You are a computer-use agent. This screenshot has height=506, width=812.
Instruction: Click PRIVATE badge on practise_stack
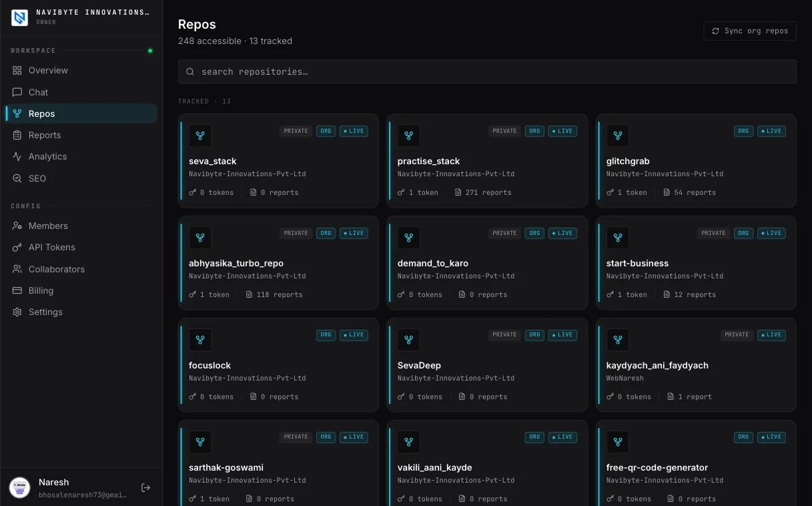504,131
